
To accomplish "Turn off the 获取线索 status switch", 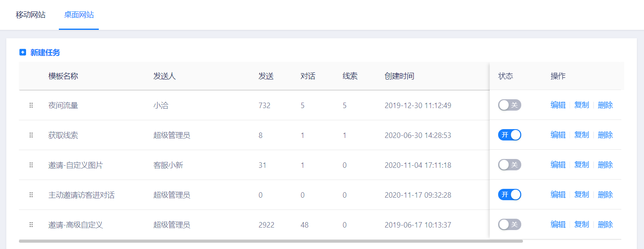I will click(509, 135).
